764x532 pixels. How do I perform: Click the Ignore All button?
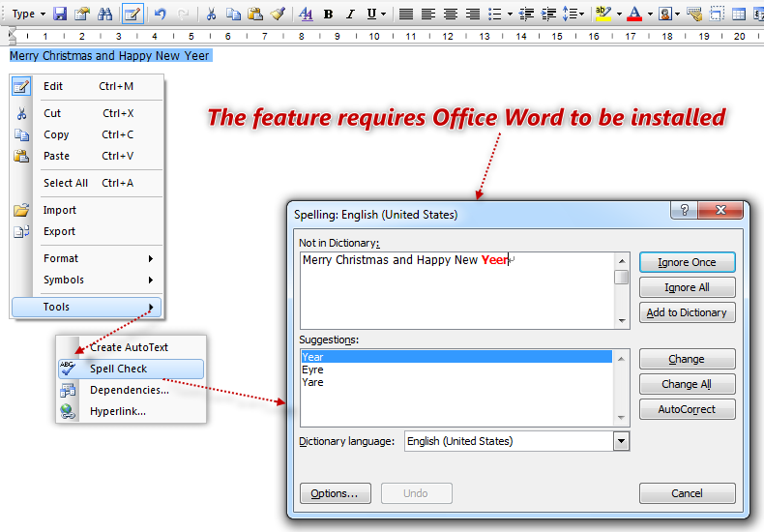tap(687, 287)
